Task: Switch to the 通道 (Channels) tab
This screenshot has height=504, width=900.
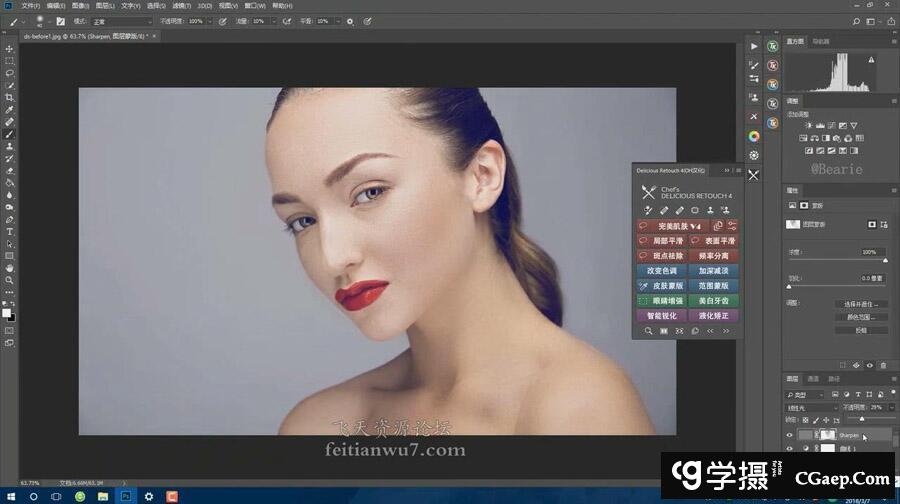Action: (813, 379)
